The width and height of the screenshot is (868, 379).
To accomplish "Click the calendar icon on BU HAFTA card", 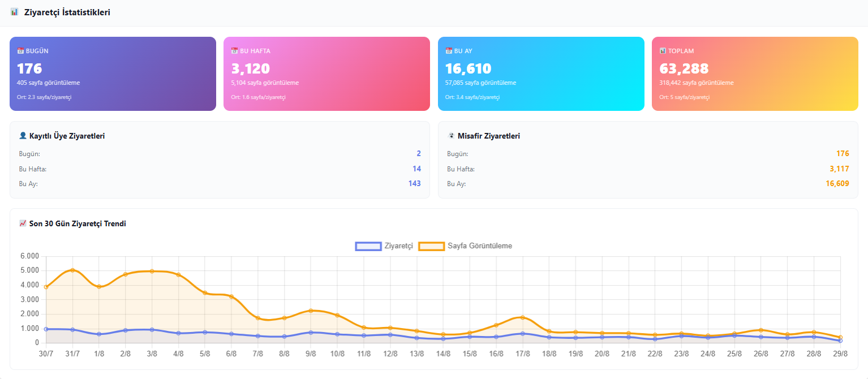I will 234,51.
